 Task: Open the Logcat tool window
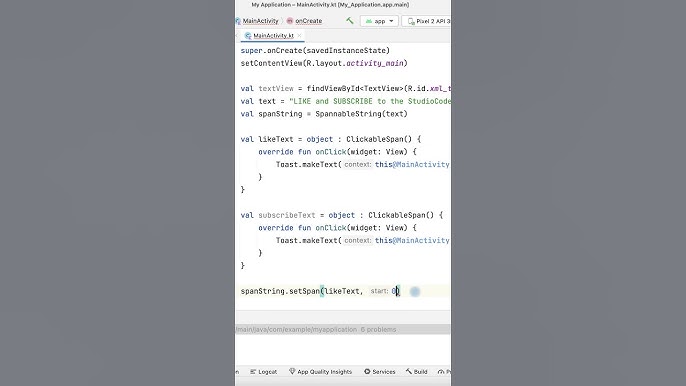263,372
